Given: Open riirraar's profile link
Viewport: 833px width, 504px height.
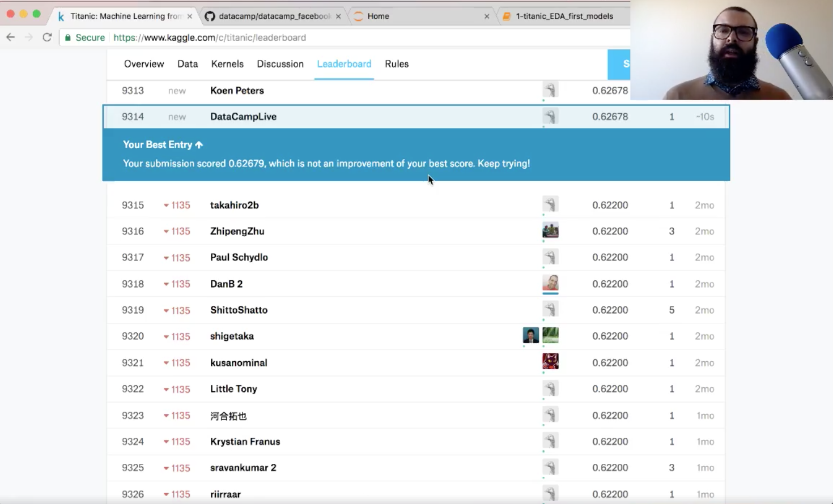Looking at the screenshot, I should click(226, 494).
